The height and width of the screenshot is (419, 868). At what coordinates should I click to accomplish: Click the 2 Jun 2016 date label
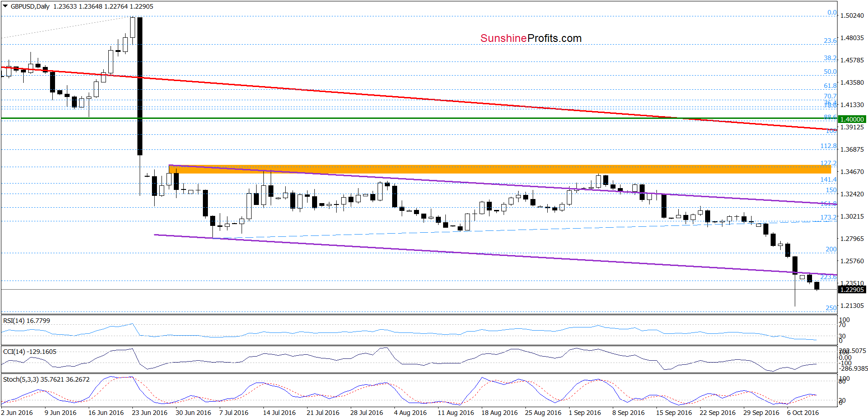click(x=17, y=413)
